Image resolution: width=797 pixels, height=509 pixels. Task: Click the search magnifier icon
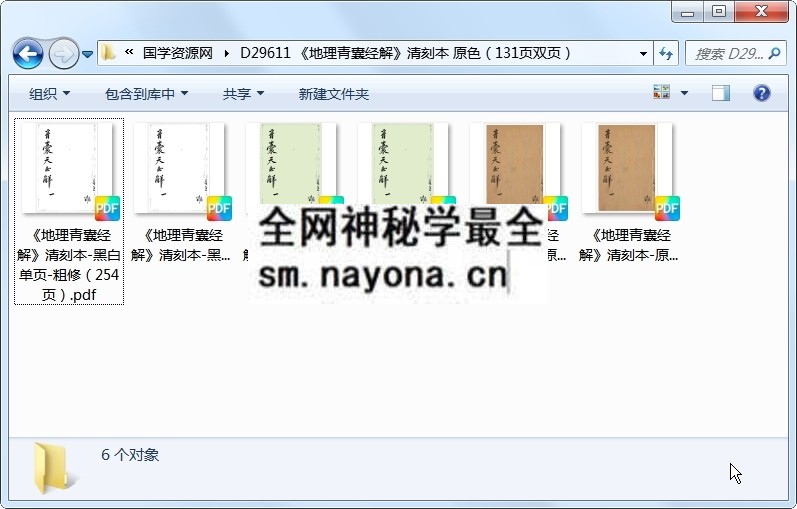(775, 53)
